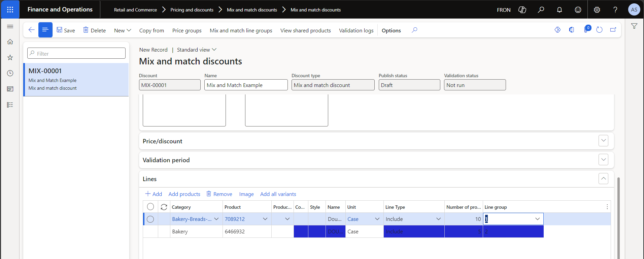The image size is (644, 259).
Task: Expand the Price/discount section
Action: point(603,141)
